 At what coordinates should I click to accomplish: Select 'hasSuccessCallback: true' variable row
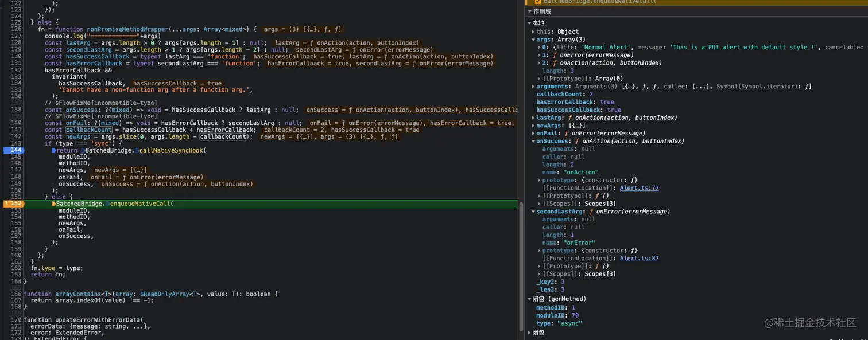[x=579, y=110]
